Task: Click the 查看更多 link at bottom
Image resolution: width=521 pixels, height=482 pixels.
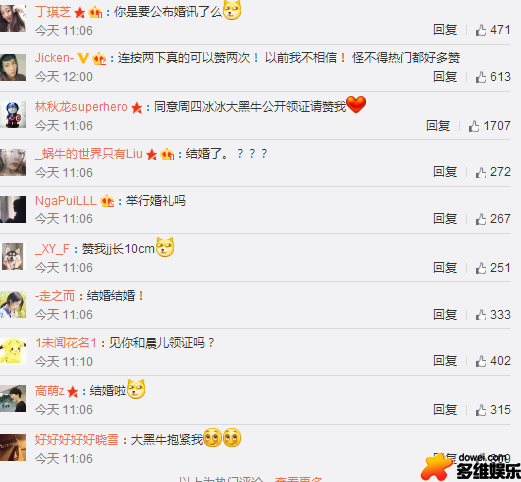Action: click(x=298, y=479)
